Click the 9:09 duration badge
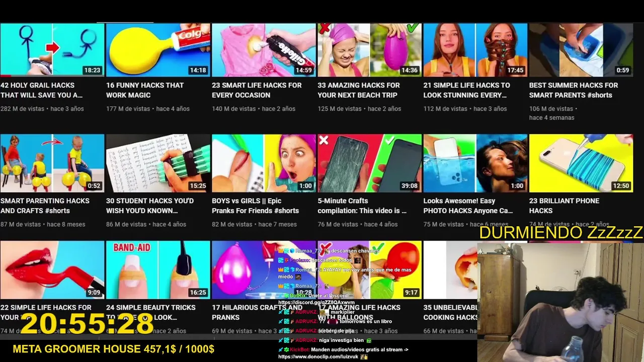Screen dimensions: 644x362 click(94, 293)
